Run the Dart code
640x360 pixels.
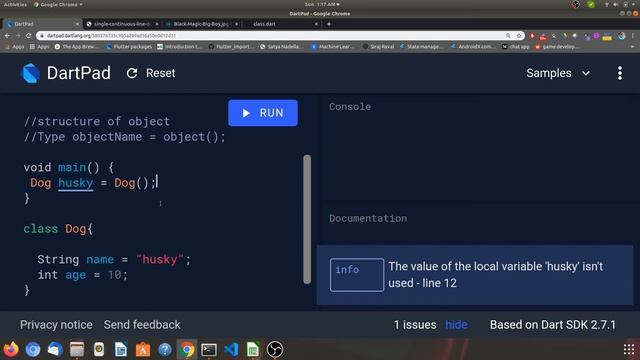[x=263, y=113]
